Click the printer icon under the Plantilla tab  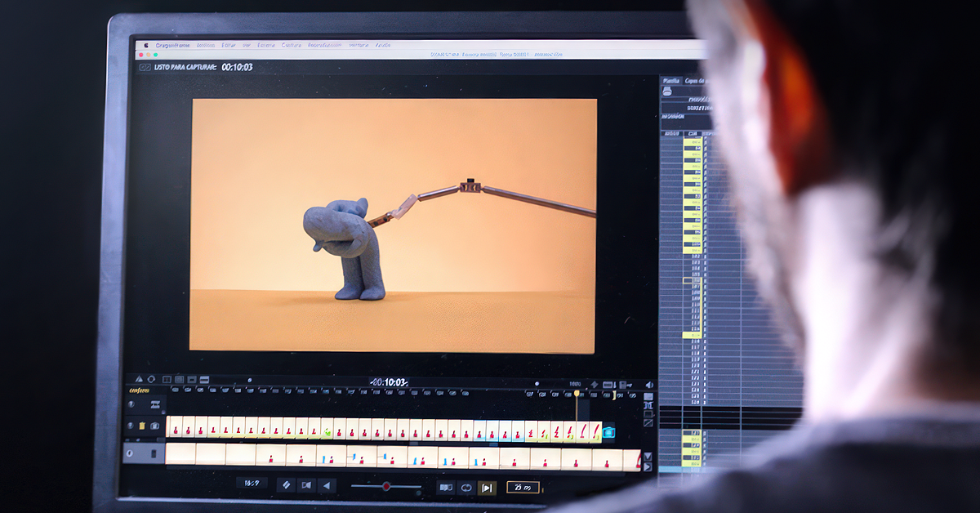coord(667,91)
